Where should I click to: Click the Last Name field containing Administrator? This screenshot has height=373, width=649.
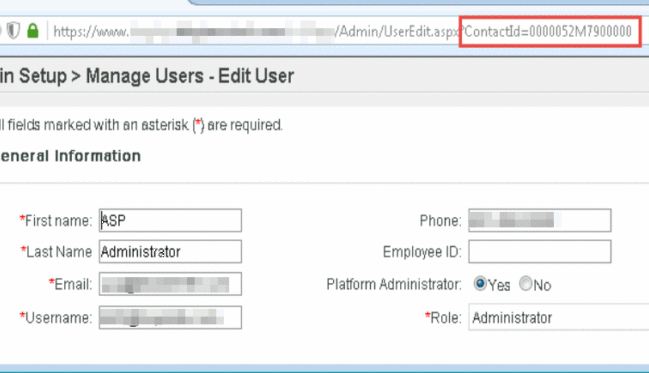(170, 251)
